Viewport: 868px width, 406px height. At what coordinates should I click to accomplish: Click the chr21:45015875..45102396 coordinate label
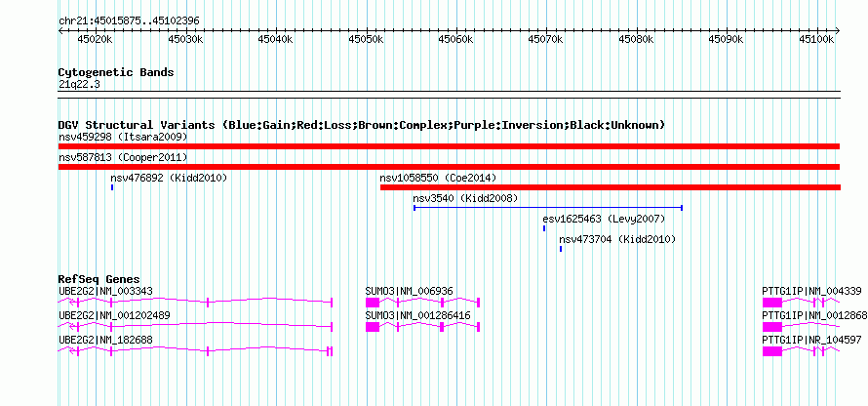[x=129, y=21]
